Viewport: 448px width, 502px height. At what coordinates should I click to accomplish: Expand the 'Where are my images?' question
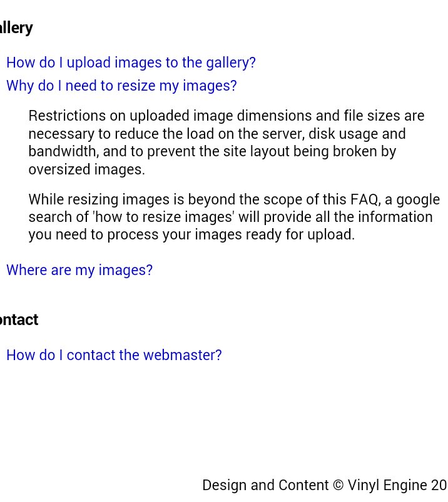pyautogui.click(x=79, y=270)
